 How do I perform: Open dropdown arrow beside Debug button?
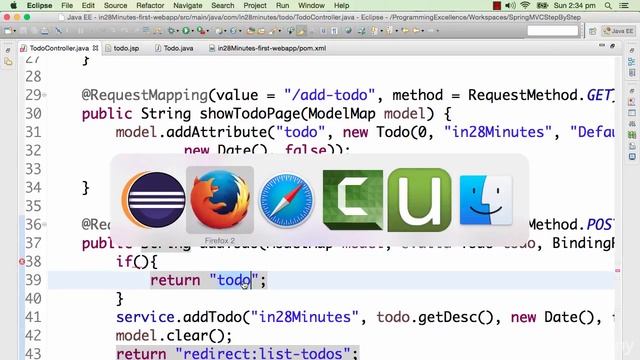pyautogui.click(x=178, y=31)
